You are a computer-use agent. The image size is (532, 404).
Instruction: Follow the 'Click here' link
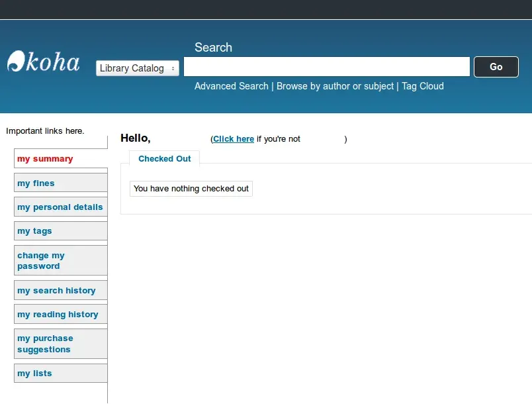click(x=234, y=139)
